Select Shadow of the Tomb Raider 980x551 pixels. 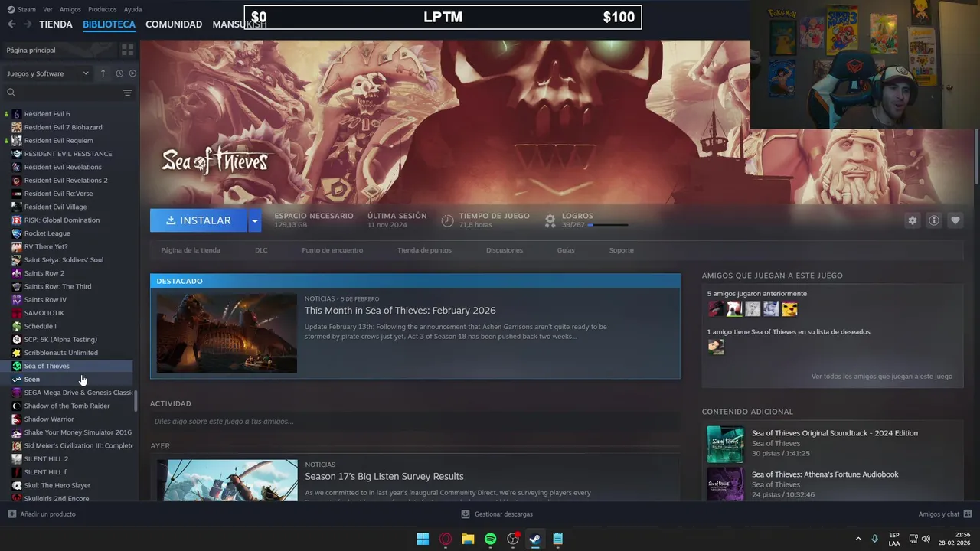click(x=69, y=406)
